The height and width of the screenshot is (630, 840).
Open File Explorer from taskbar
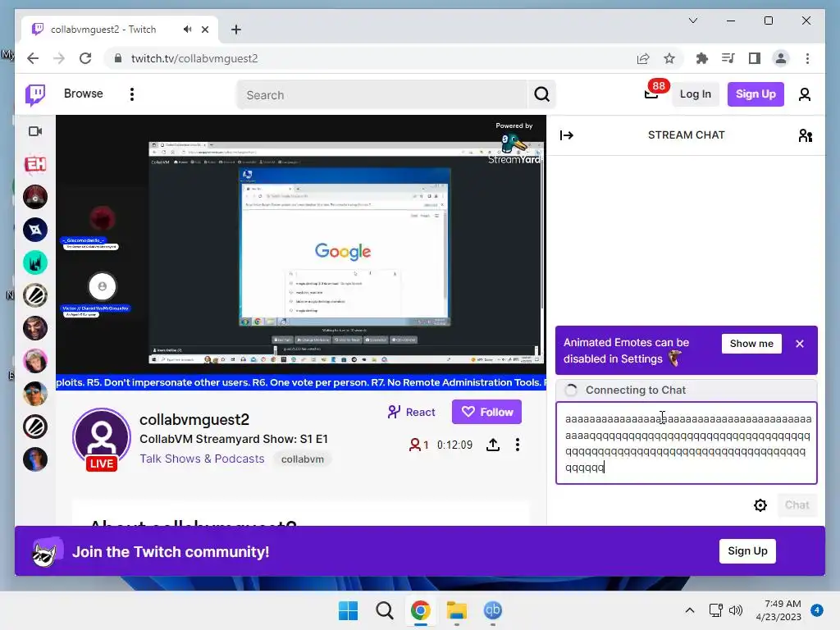pyautogui.click(x=456, y=610)
